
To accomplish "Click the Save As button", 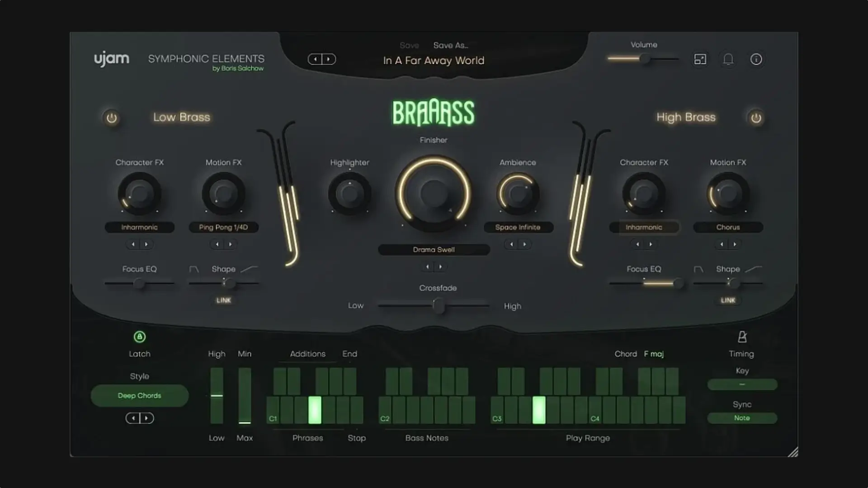I will 450,45.
